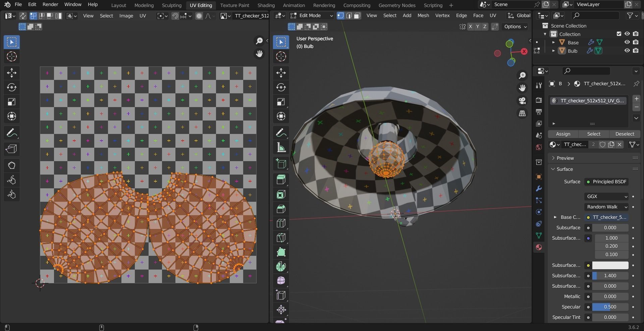The width and height of the screenshot is (644, 331).
Task: Select the Add Cube tool
Action: coord(281,164)
